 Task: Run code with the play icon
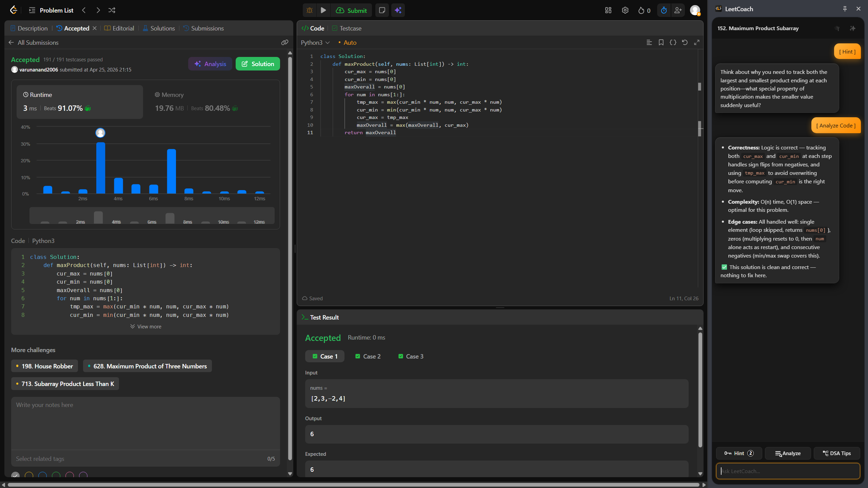pos(323,10)
